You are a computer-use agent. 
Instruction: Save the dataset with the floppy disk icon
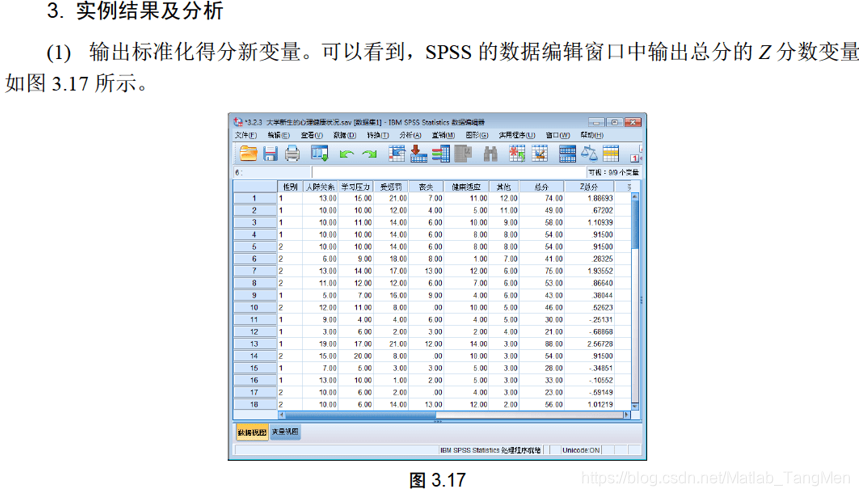(270, 153)
